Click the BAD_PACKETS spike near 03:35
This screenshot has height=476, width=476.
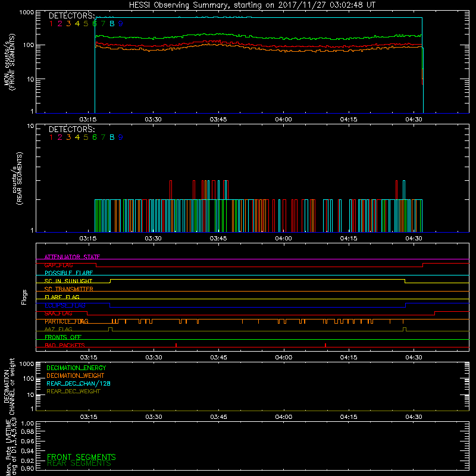click(x=176, y=345)
